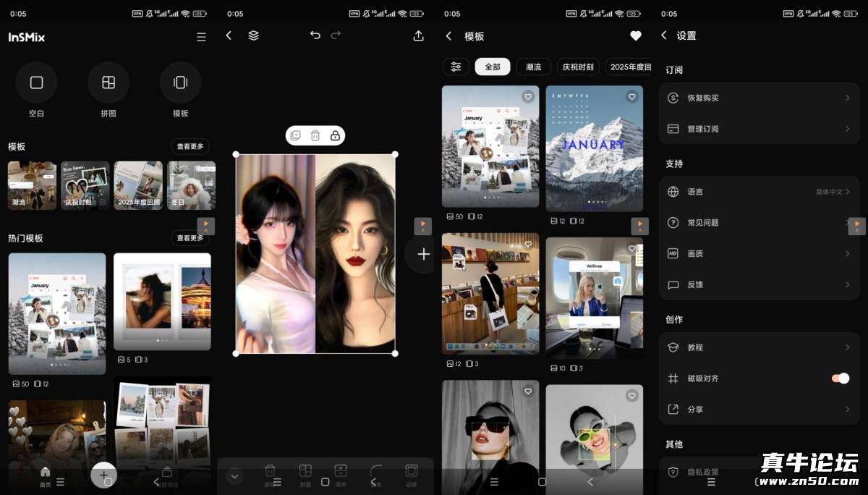Click the undo arrow in editor
Viewport: 868px width, 495px height.
click(315, 35)
